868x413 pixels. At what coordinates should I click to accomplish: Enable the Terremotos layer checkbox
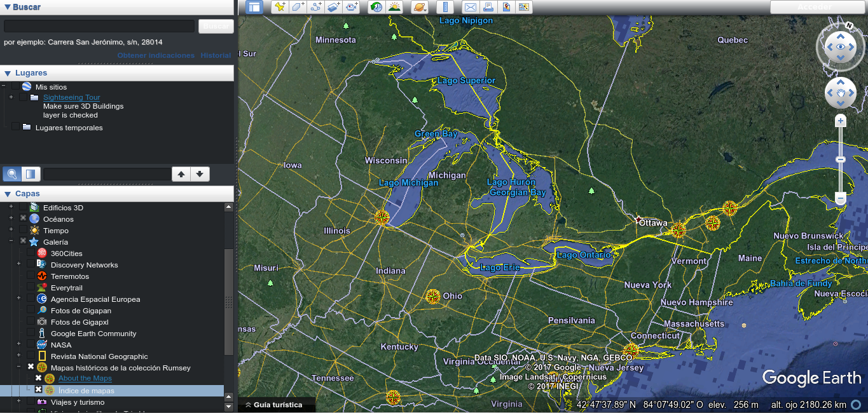[31, 276]
